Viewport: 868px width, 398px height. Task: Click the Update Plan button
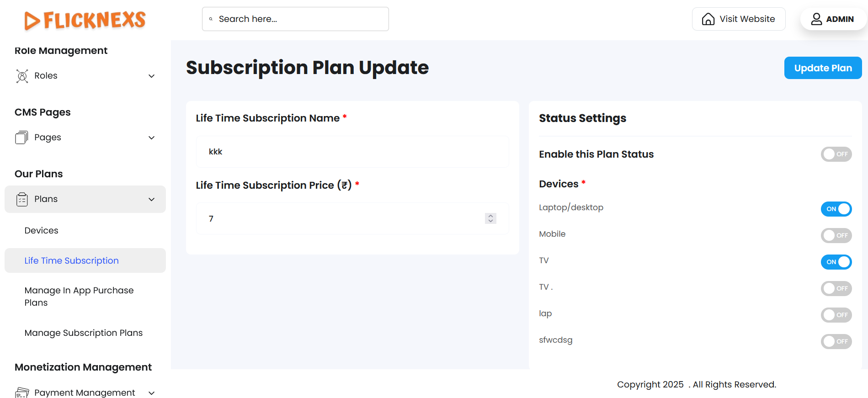(x=823, y=68)
